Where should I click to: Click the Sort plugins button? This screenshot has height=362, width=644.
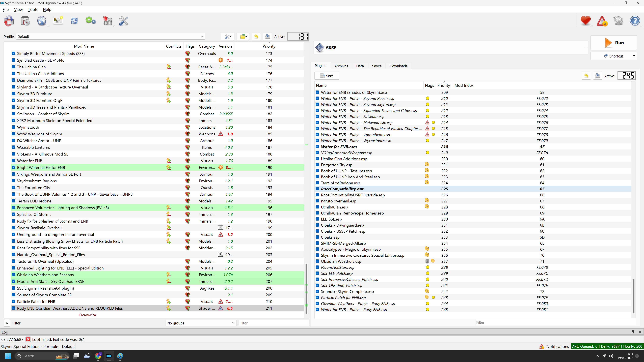click(x=327, y=76)
